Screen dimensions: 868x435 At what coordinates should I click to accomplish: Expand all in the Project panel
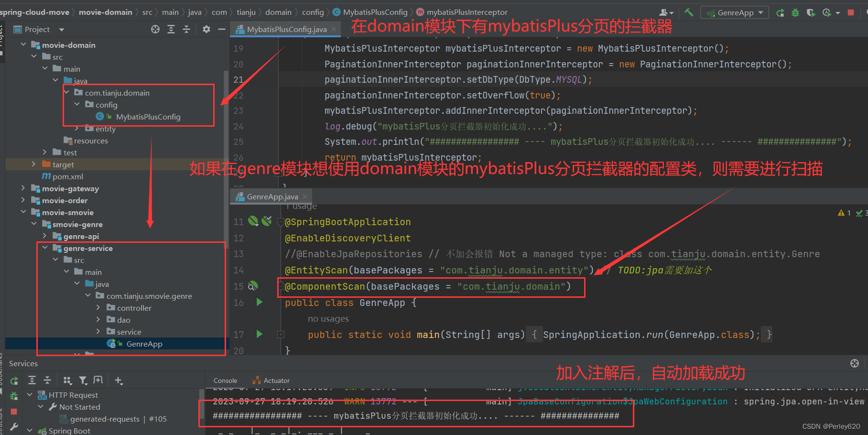point(171,29)
